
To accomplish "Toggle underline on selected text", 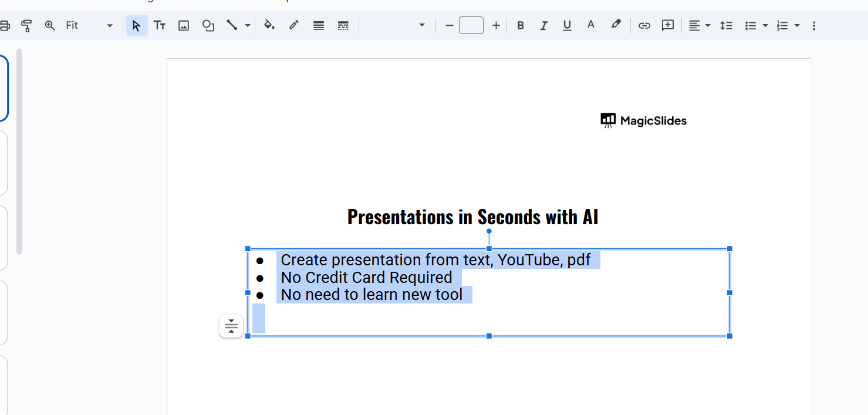I will point(567,25).
